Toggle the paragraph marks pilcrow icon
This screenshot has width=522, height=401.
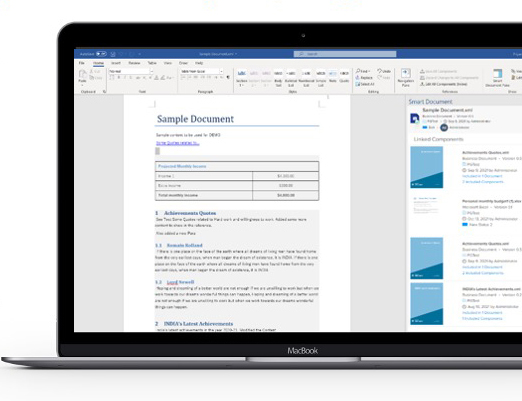(228, 77)
